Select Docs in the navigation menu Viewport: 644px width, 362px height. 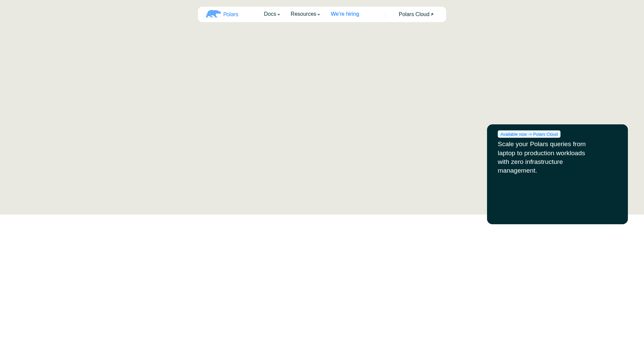(x=270, y=14)
